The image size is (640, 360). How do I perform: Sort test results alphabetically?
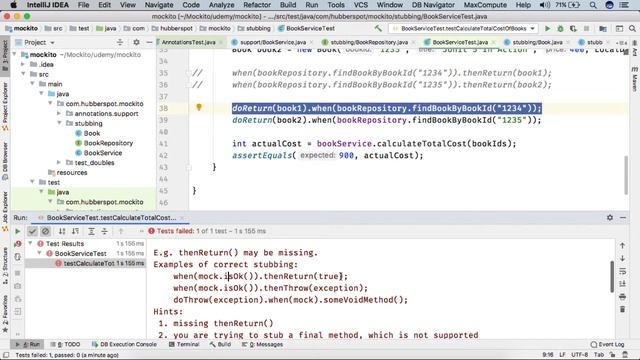click(62, 231)
